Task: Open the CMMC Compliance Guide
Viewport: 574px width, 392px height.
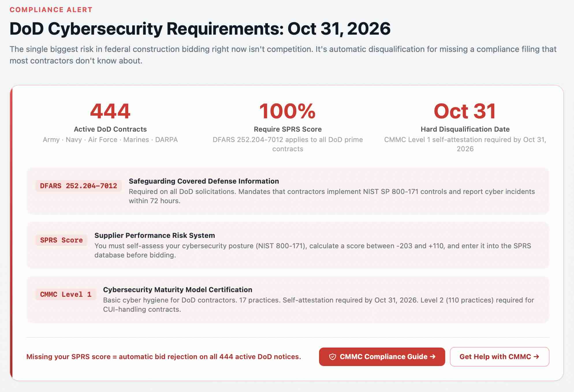Action: 382,356
